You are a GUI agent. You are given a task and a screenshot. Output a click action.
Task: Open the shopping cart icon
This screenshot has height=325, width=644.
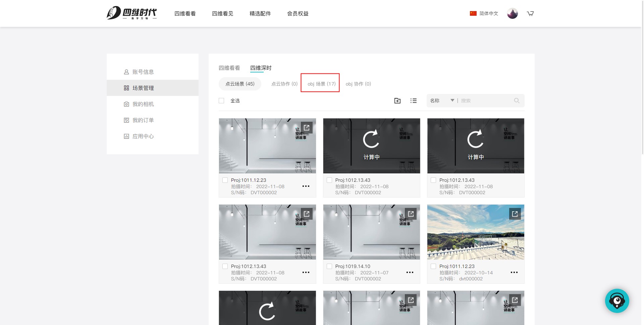530,13
